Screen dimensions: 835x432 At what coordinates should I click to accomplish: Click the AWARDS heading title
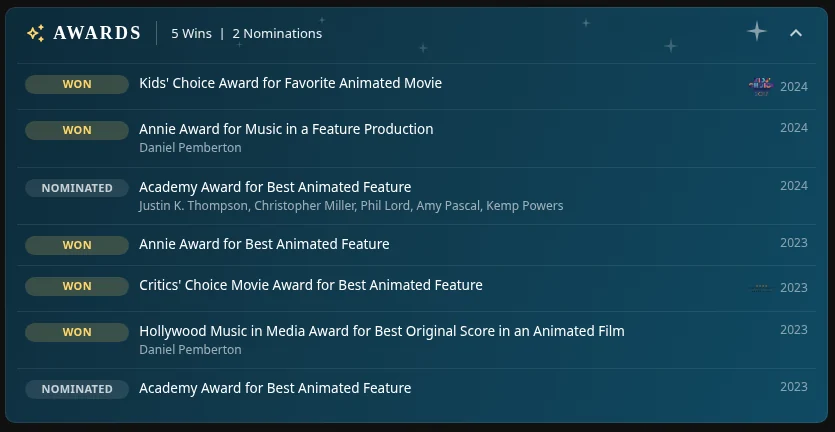97,34
